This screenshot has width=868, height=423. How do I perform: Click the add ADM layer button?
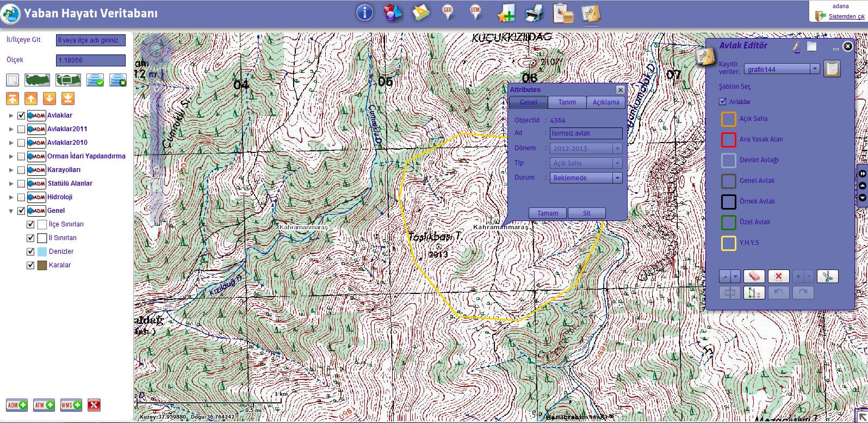click(x=17, y=405)
